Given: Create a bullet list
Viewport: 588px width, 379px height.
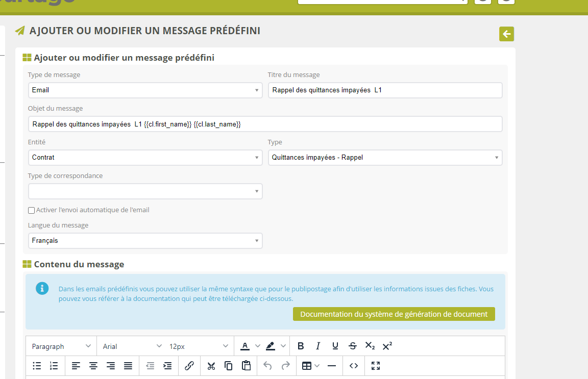Looking at the screenshot, I should 37,366.
